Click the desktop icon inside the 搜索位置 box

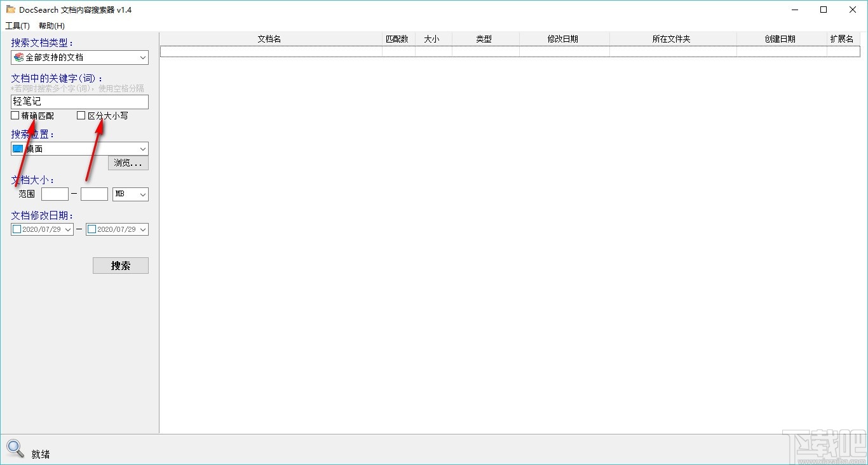pos(17,149)
